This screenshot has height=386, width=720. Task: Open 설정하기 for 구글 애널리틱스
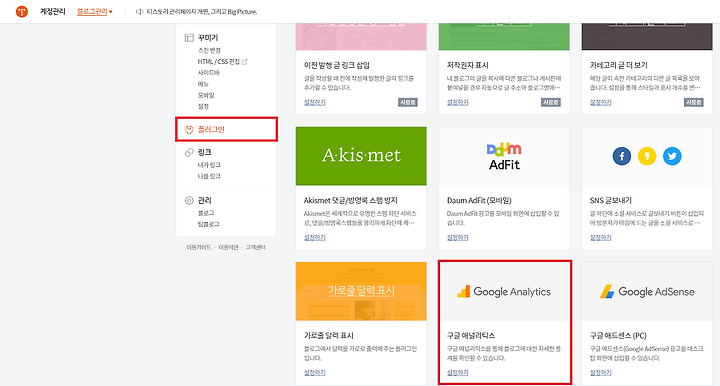[x=457, y=372]
